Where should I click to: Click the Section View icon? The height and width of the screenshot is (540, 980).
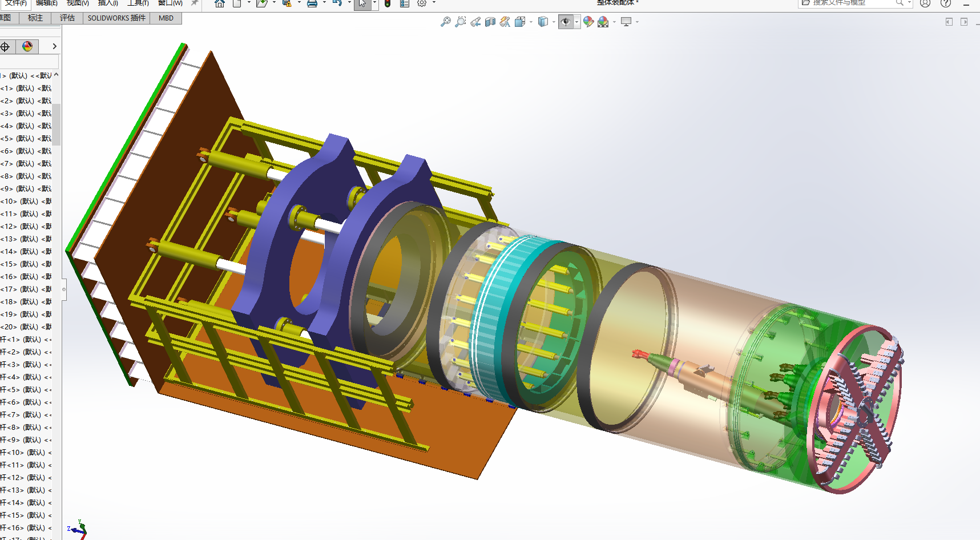[490, 22]
